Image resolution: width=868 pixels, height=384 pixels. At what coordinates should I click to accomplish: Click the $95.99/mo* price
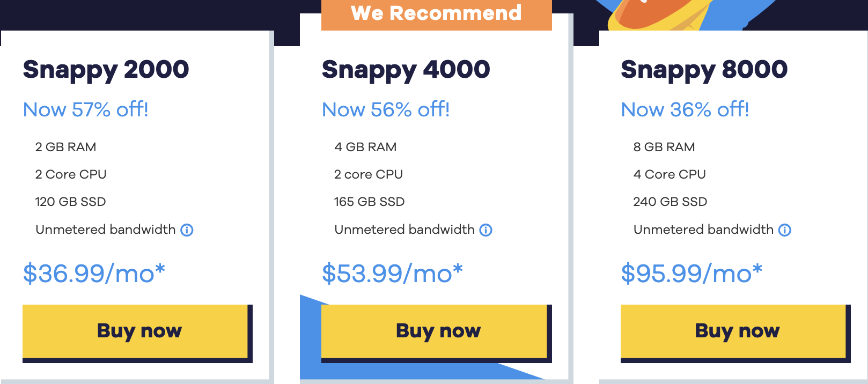click(x=691, y=274)
